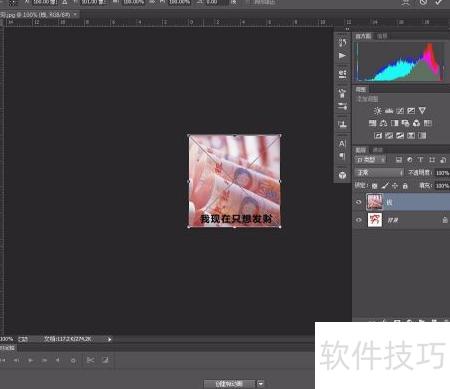
Task: Open the 3D panel cube icon
Action: pos(342,175)
